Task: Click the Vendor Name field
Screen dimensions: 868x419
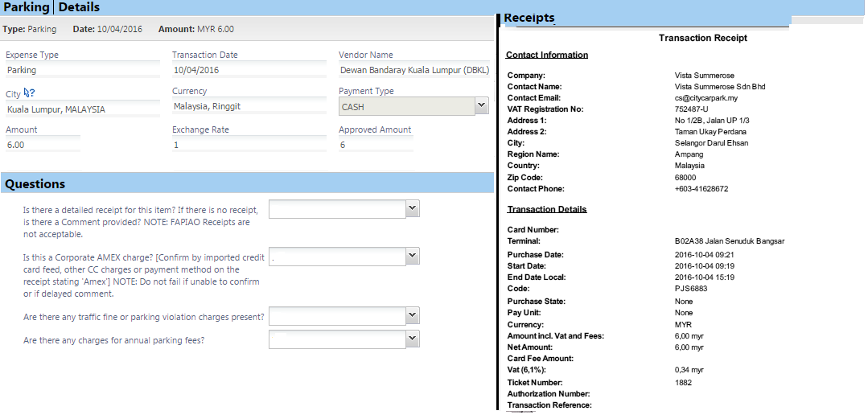Action: click(413, 70)
